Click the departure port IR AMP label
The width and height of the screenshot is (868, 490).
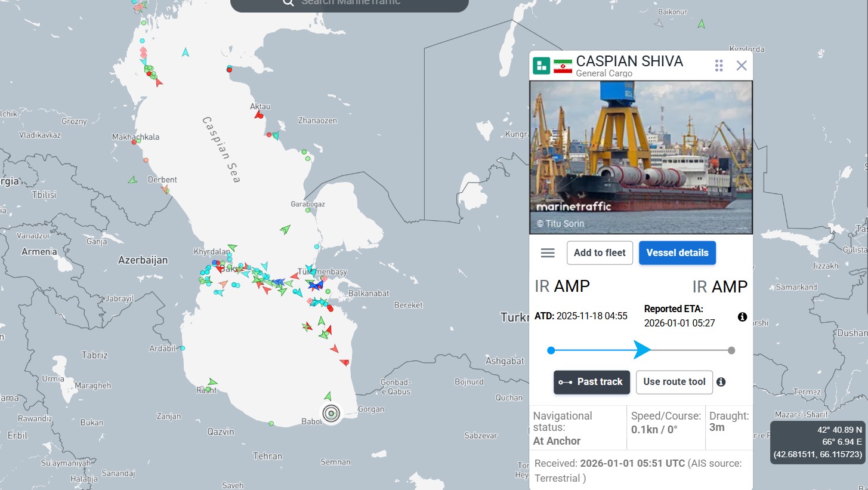pos(562,286)
